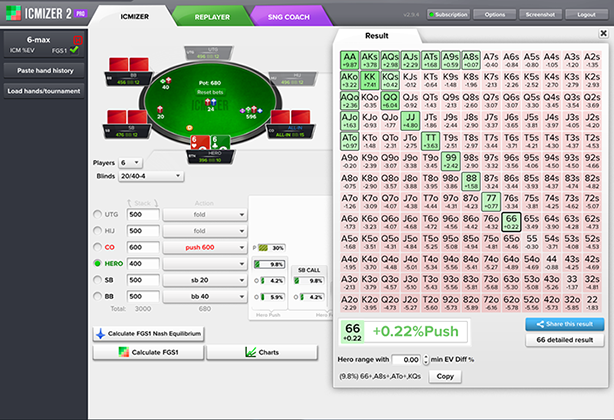Click the 30% range bar next to CO

(x=271, y=248)
